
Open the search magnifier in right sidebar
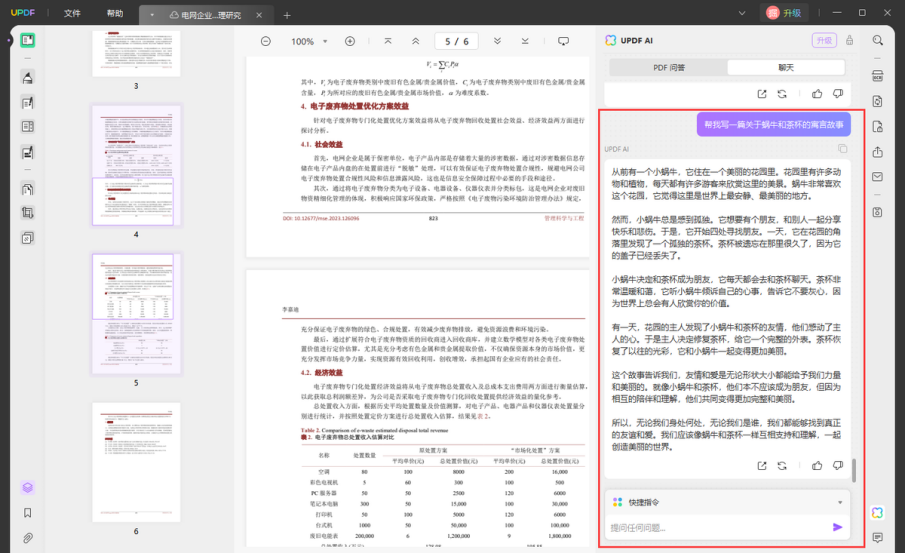pos(877,40)
